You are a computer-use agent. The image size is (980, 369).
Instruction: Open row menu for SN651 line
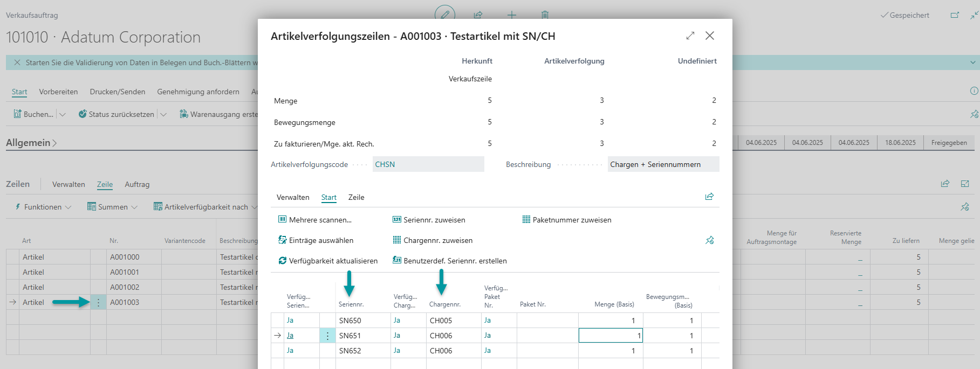tap(327, 336)
